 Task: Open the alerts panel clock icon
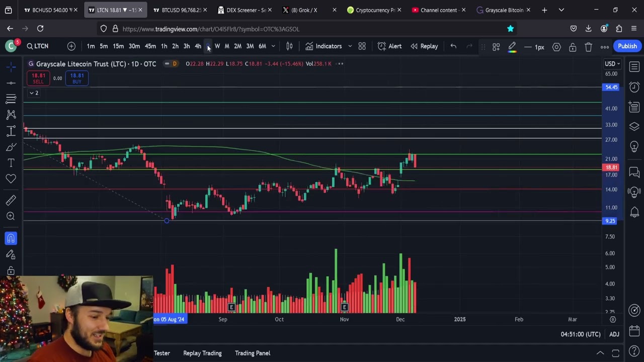coord(634,87)
